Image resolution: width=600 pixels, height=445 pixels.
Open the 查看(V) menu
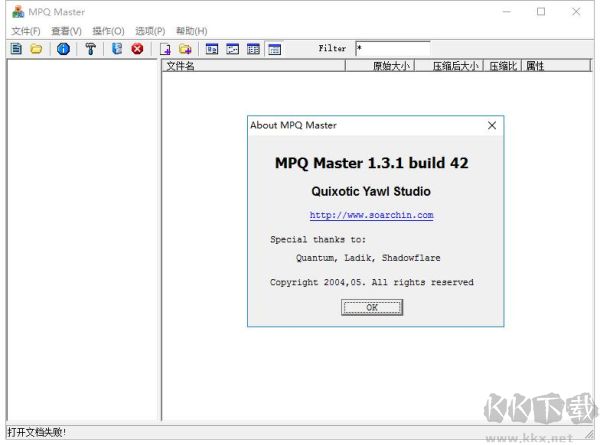click(x=66, y=31)
